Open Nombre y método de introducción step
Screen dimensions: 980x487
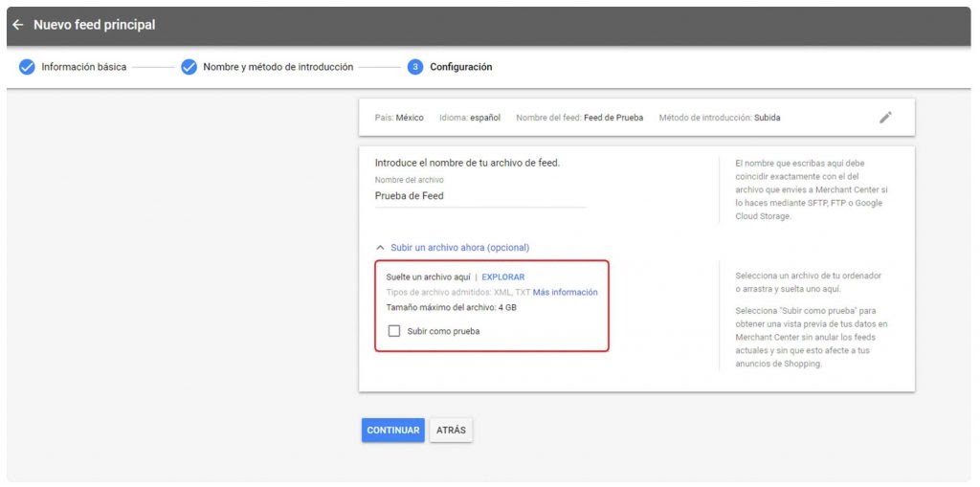pos(278,67)
